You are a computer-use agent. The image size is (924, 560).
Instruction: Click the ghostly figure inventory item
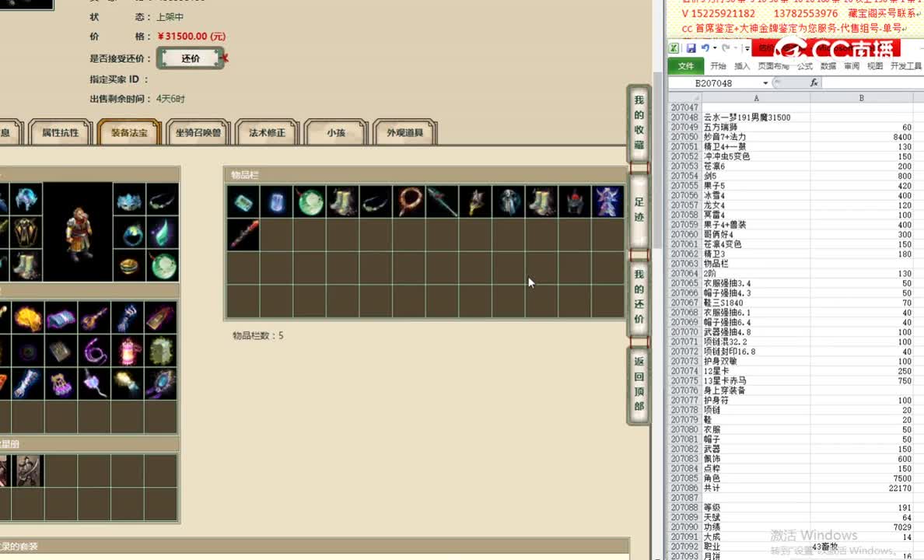[509, 202]
